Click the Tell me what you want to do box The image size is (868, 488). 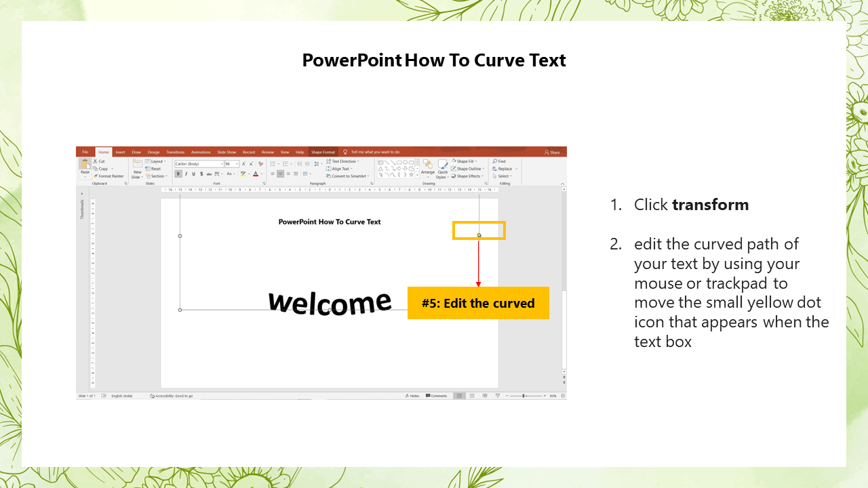(372, 152)
